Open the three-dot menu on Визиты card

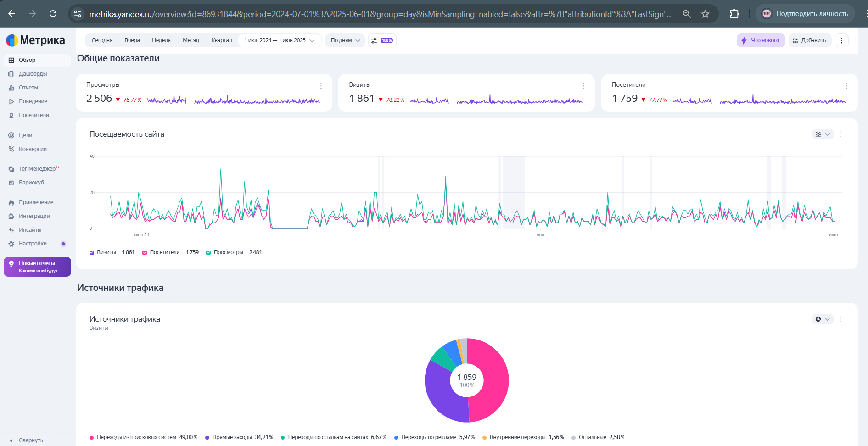(583, 86)
